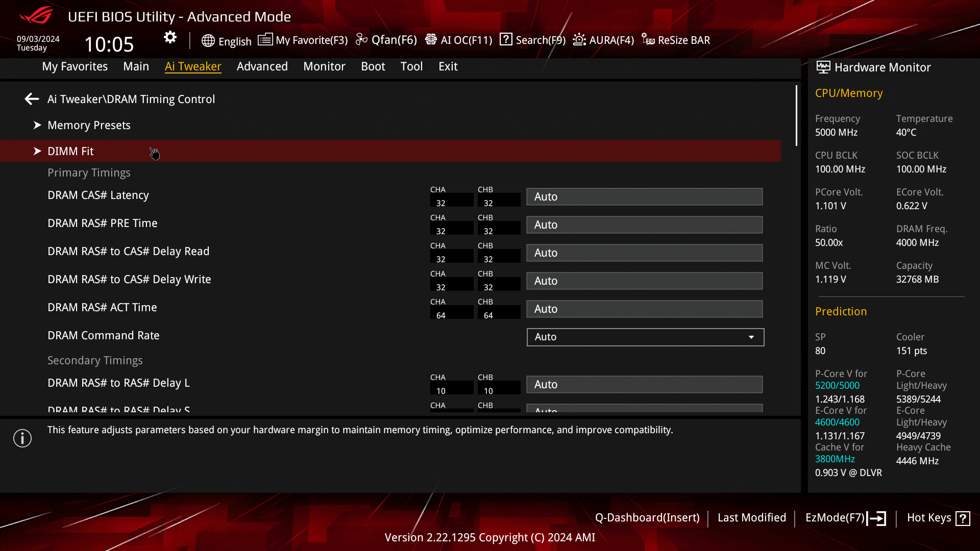Open AURA RGB lighting settings

coord(602,40)
